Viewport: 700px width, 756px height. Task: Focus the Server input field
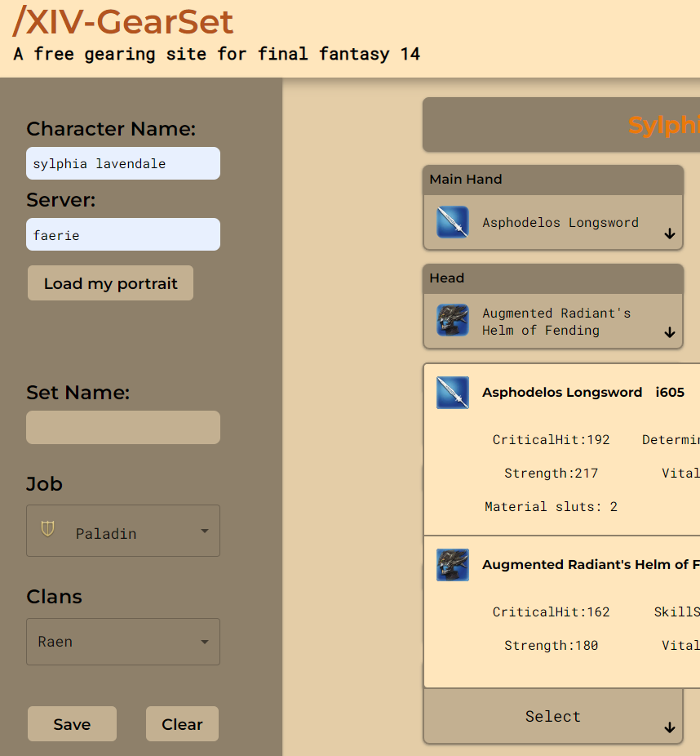(x=123, y=234)
